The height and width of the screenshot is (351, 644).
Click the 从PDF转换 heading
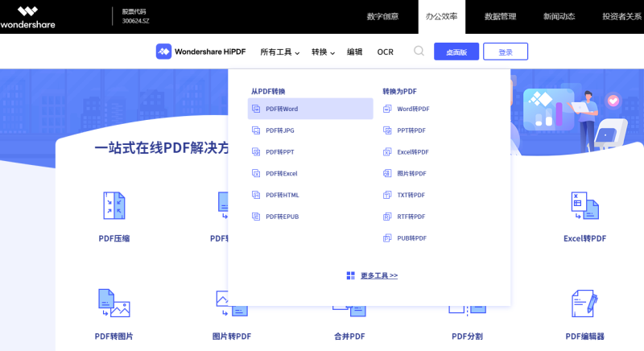coord(268,91)
